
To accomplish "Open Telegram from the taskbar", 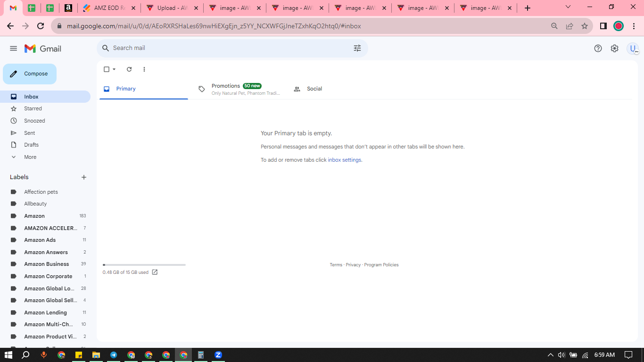I will click(x=114, y=355).
